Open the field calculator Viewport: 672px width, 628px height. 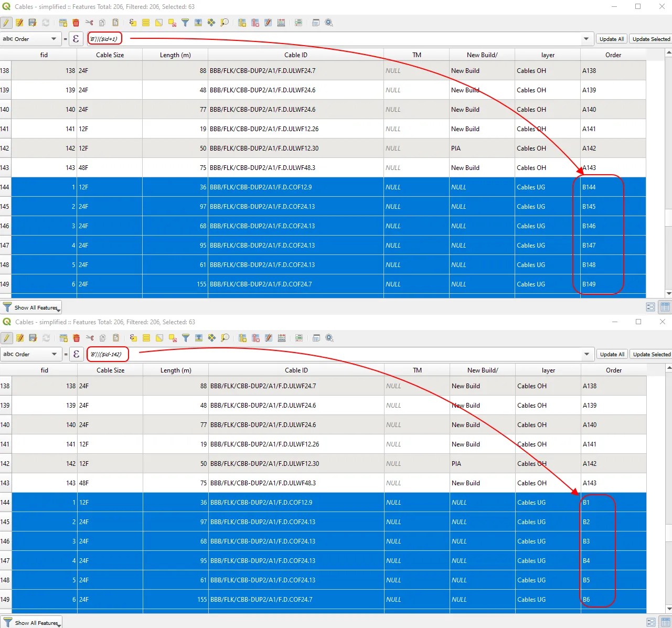click(x=282, y=23)
